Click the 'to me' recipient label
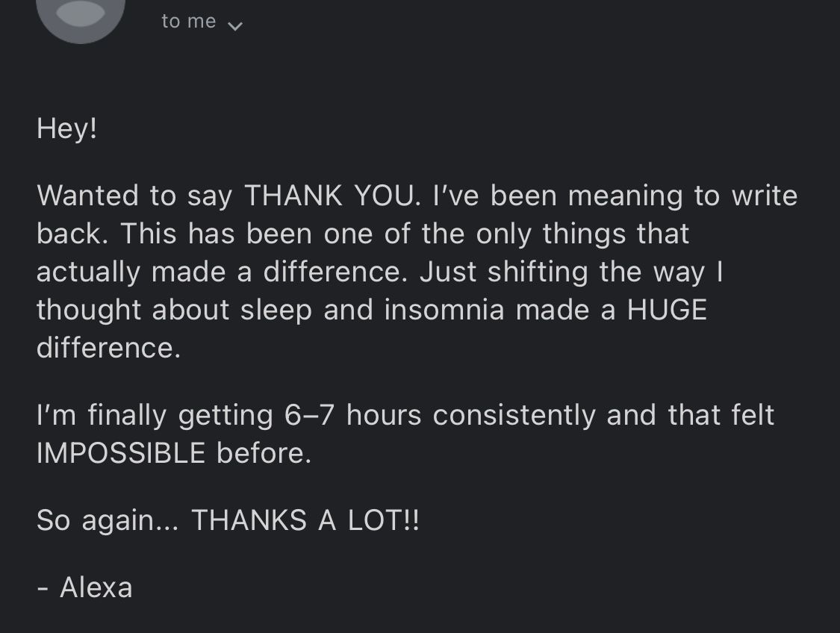The height and width of the screenshot is (633, 840). click(189, 22)
